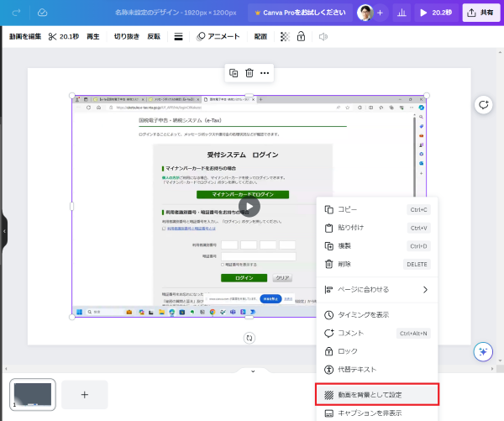The image size is (504, 421).
Task: Open the アニメート animate option
Action: pyautogui.click(x=218, y=37)
